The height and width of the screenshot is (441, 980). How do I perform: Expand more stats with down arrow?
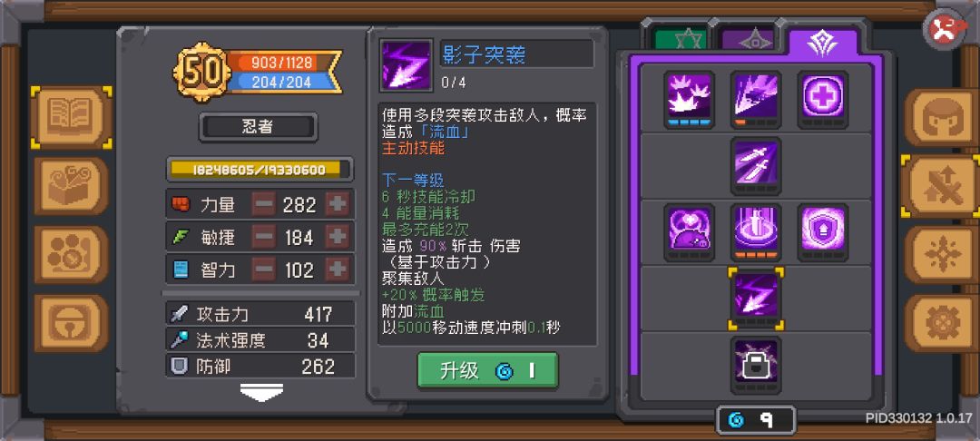[x=261, y=393]
